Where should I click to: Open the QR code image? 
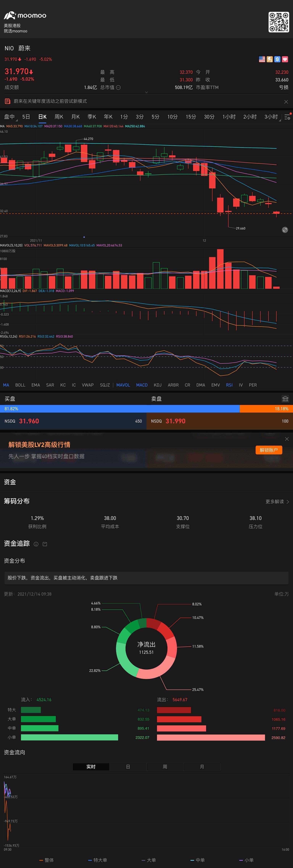(279, 22)
